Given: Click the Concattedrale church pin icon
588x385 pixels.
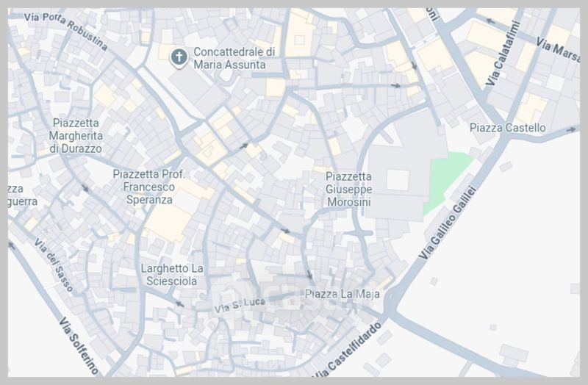Looking at the screenshot, I should (179, 58).
